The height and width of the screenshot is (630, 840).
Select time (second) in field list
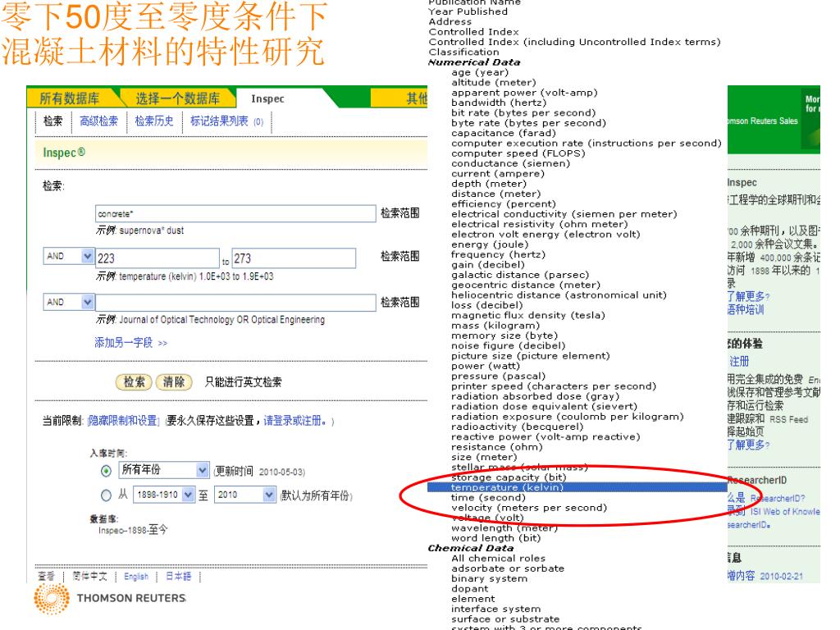[488, 498]
